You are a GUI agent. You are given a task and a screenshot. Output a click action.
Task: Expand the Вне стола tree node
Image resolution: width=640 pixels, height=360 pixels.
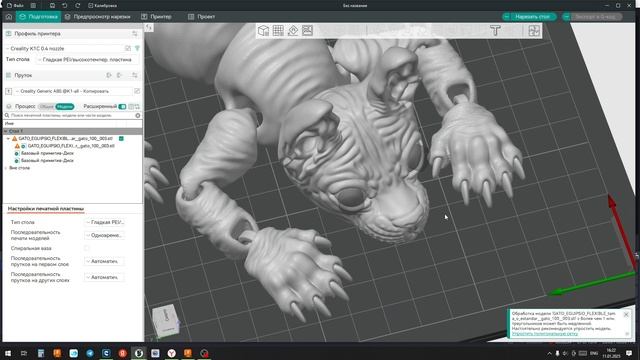(6, 168)
